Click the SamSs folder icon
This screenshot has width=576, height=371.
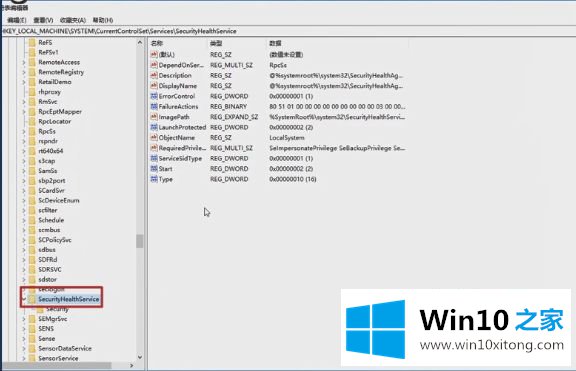(32, 171)
